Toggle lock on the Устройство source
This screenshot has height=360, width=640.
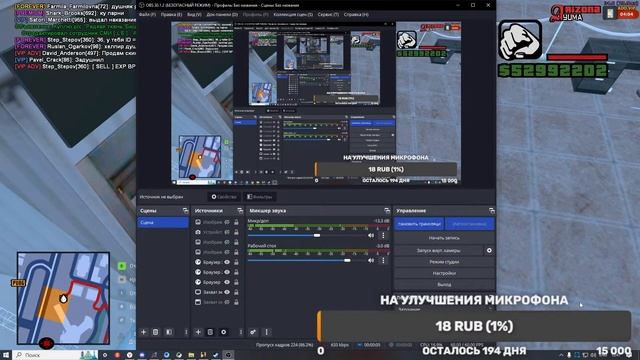tap(236, 232)
